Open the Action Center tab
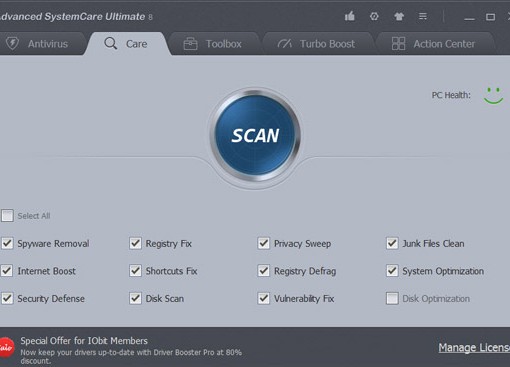The width and height of the screenshot is (510, 367). (433, 44)
